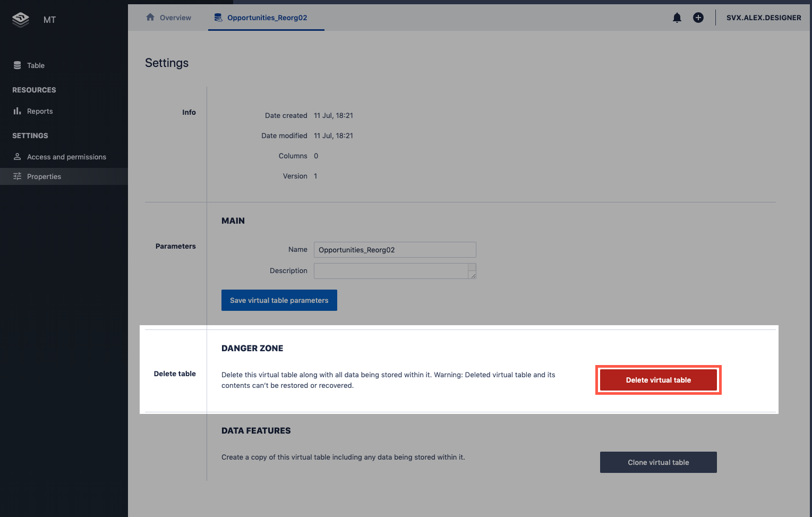
Task: Click the Properties sliders icon
Action: [18, 176]
